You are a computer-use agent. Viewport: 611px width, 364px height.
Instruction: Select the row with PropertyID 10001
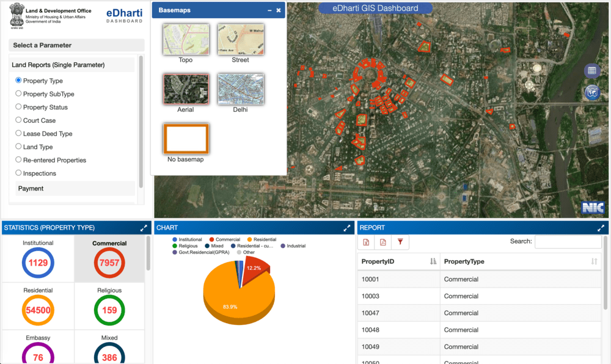479,279
